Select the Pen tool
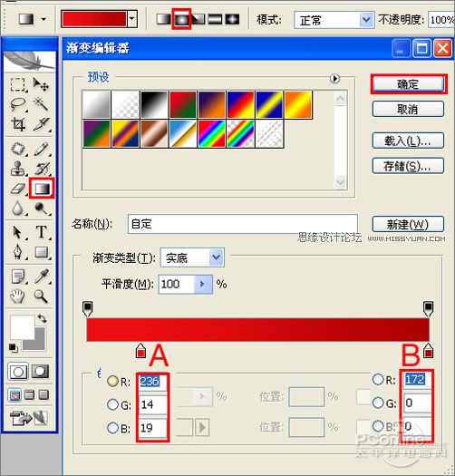Viewport: 455px width, 476px height. pos(17,252)
